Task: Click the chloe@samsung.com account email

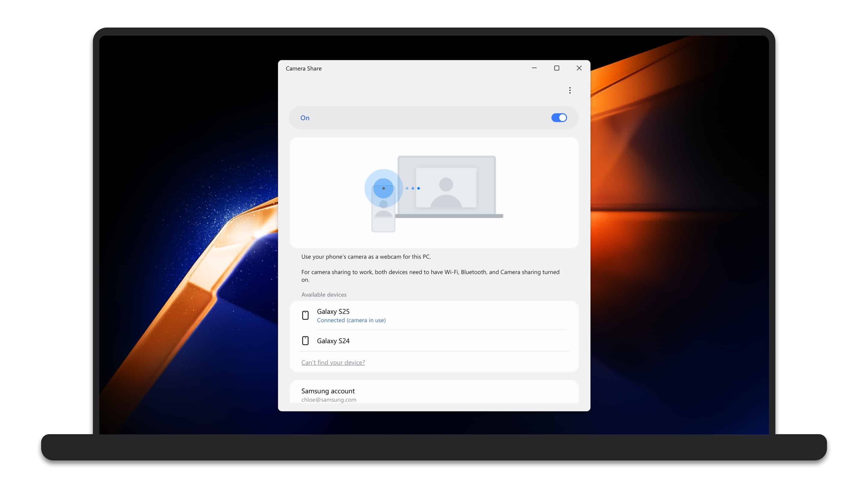Action: point(329,400)
